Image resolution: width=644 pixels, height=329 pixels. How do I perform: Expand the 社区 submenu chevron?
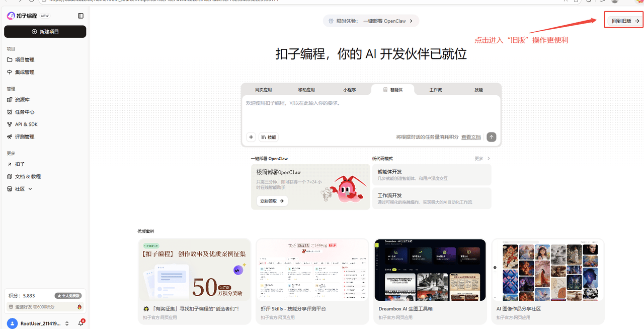(x=30, y=189)
